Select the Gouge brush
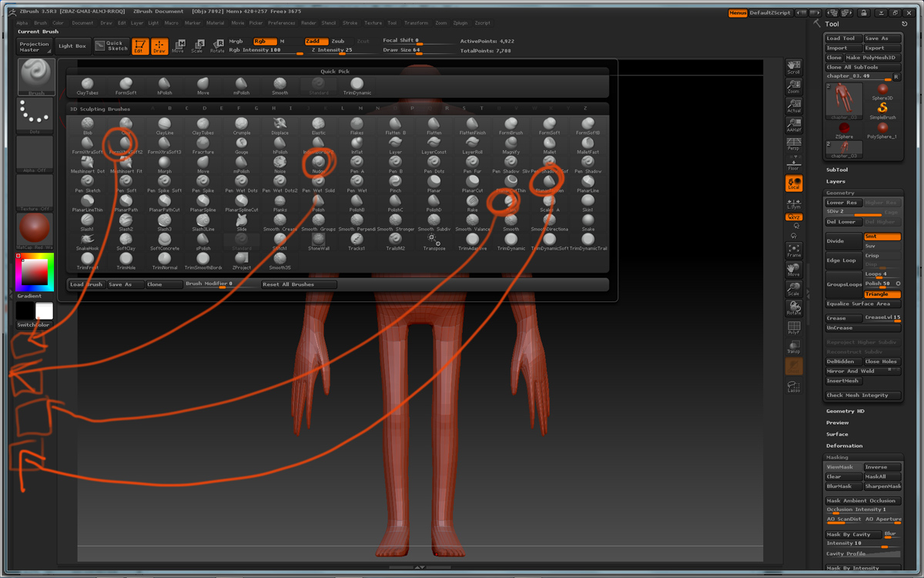The image size is (924, 578). (x=242, y=146)
